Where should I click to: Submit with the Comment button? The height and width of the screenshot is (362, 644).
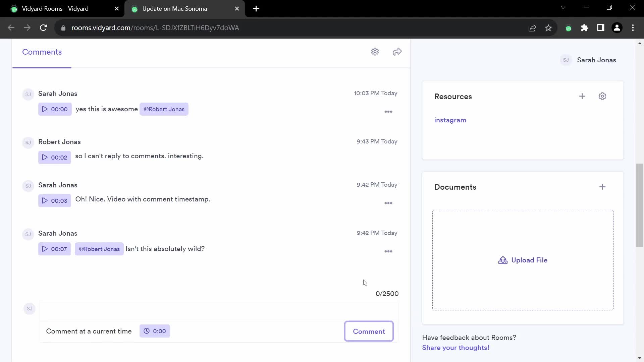369,331
